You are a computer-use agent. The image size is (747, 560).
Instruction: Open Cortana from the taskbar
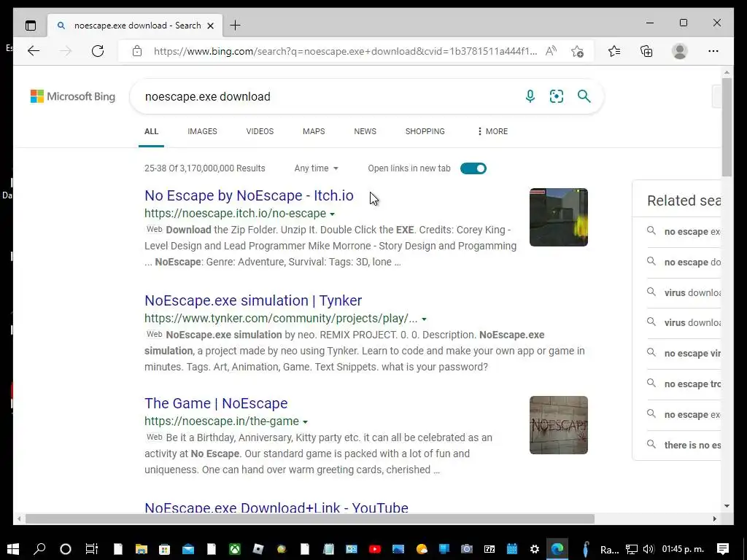point(65,549)
